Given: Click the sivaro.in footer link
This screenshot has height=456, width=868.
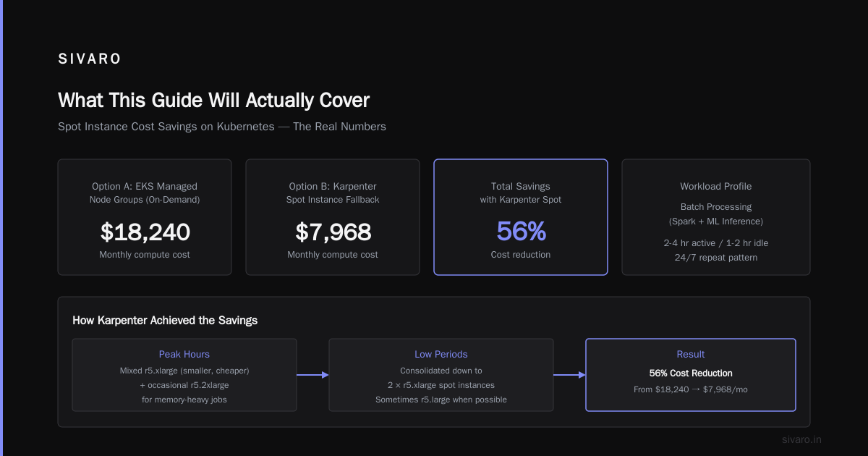Looking at the screenshot, I should pyautogui.click(x=802, y=439).
